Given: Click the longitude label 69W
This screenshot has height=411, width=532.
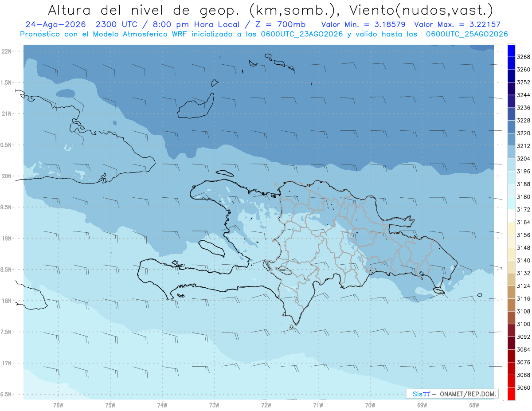Looking at the screenshot, I should coord(422,405).
